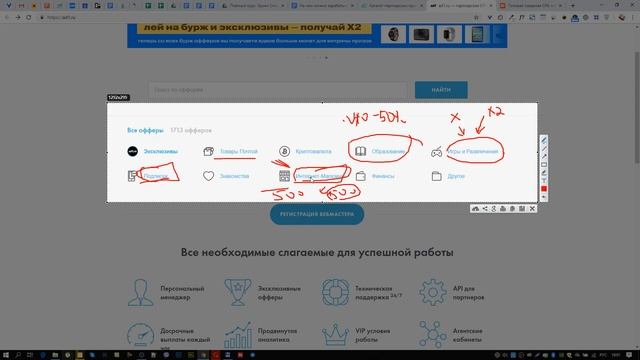Click the Криптовалюта bitcoin icon

click(x=284, y=151)
